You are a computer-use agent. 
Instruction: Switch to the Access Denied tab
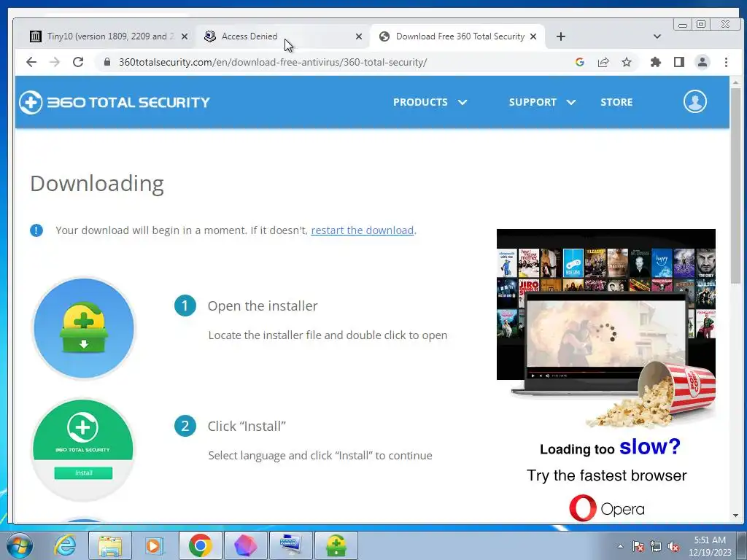(x=281, y=36)
